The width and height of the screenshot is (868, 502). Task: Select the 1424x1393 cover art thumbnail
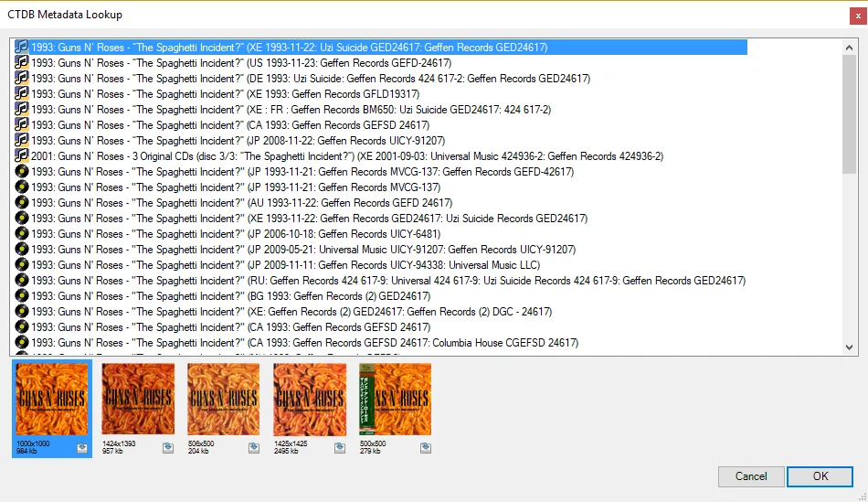point(138,399)
